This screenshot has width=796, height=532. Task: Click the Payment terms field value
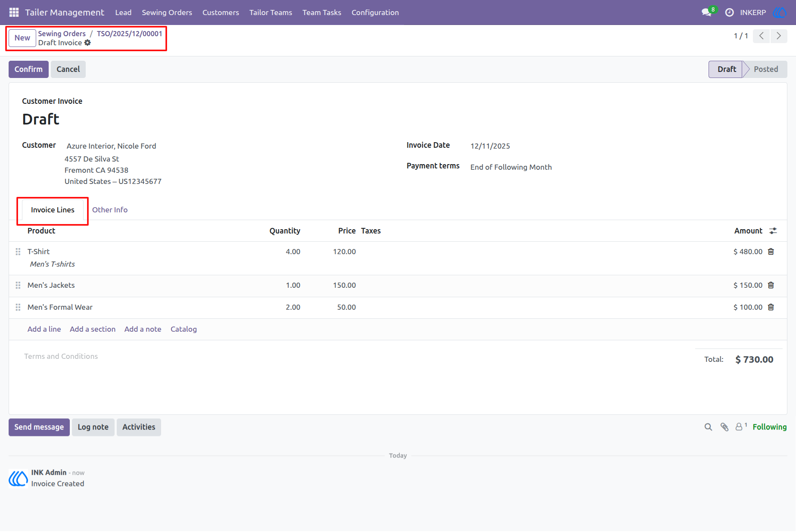pos(511,167)
